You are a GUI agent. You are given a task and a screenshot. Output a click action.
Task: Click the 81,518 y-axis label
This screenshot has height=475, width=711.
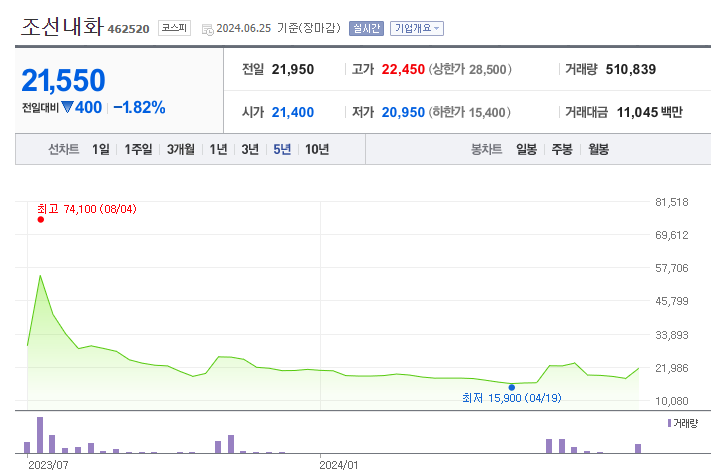tap(672, 202)
